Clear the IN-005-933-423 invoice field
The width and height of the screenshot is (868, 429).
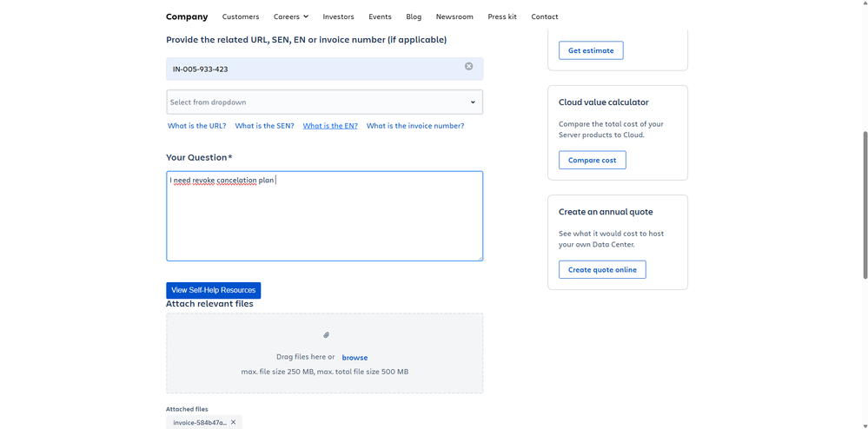[469, 66]
